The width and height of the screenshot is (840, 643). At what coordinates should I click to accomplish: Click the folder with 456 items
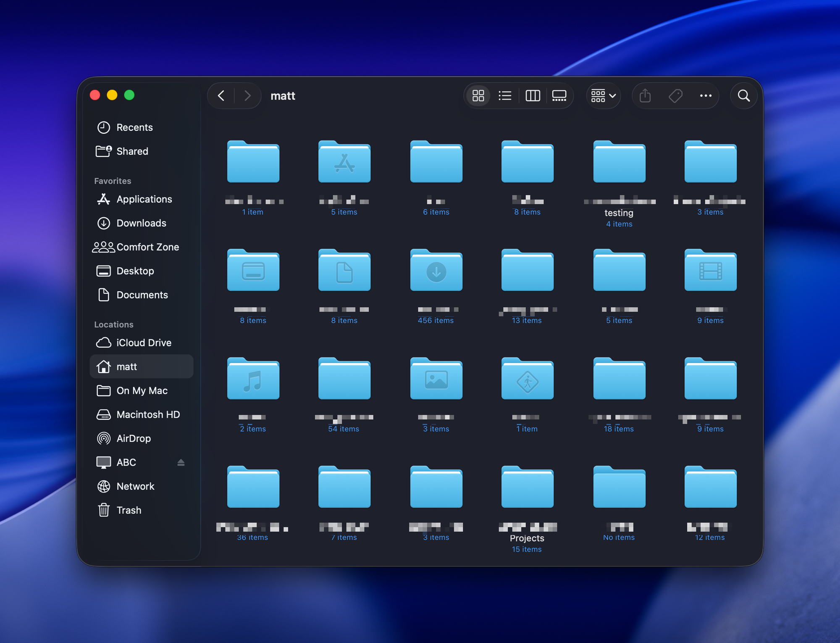pyautogui.click(x=436, y=271)
